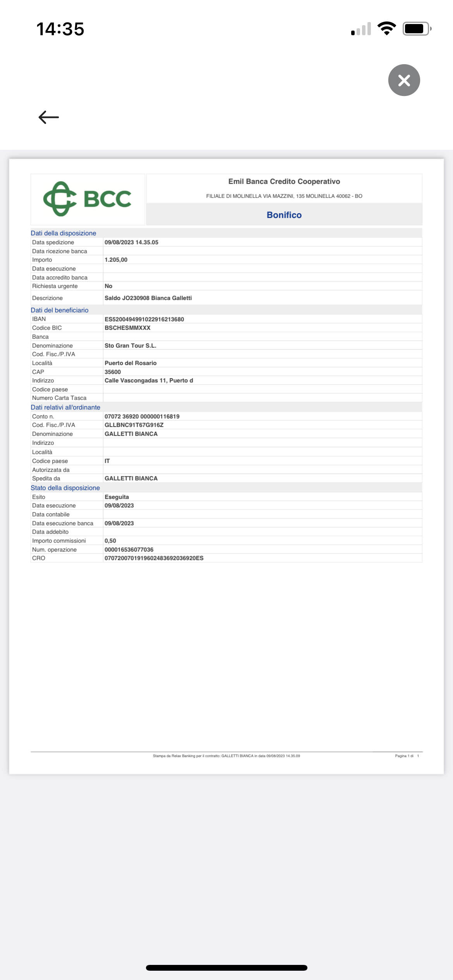The width and height of the screenshot is (453, 980).
Task: Select the Spedita da value GALLETTI BIANCA
Action: click(x=131, y=478)
